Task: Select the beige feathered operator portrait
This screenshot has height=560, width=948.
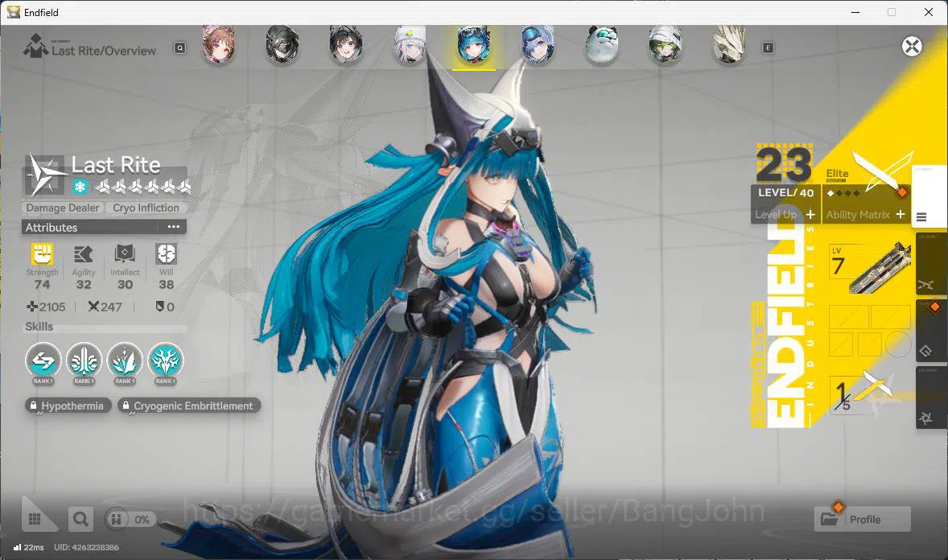Action: (x=729, y=45)
